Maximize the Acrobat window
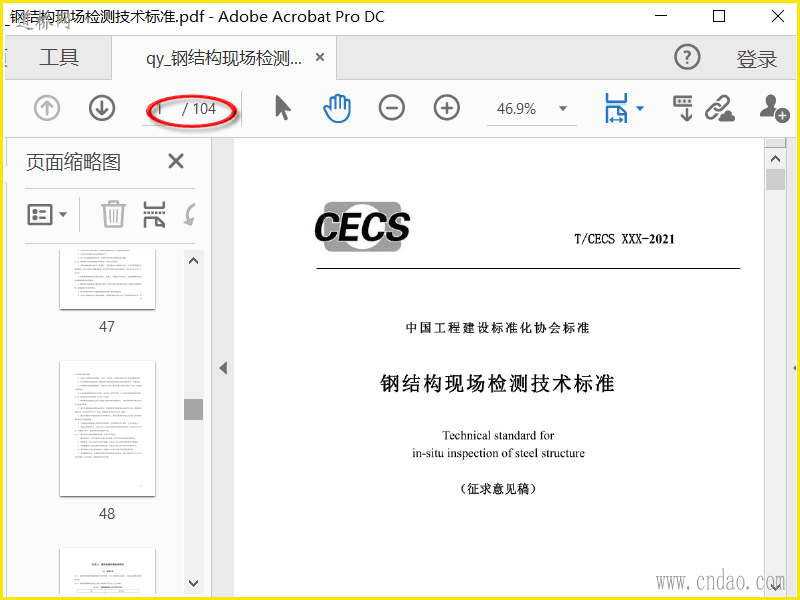This screenshot has width=800, height=600. pyautogui.click(x=719, y=16)
